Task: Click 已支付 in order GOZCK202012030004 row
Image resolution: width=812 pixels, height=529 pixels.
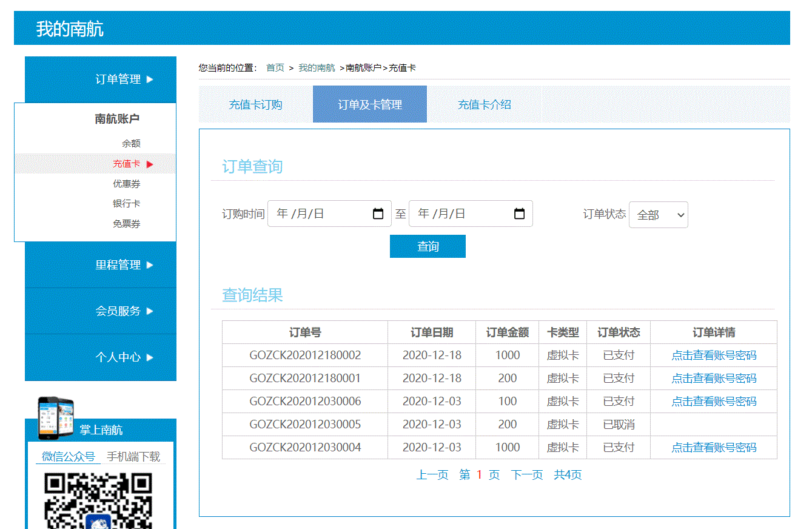Action: click(x=619, y=448)
